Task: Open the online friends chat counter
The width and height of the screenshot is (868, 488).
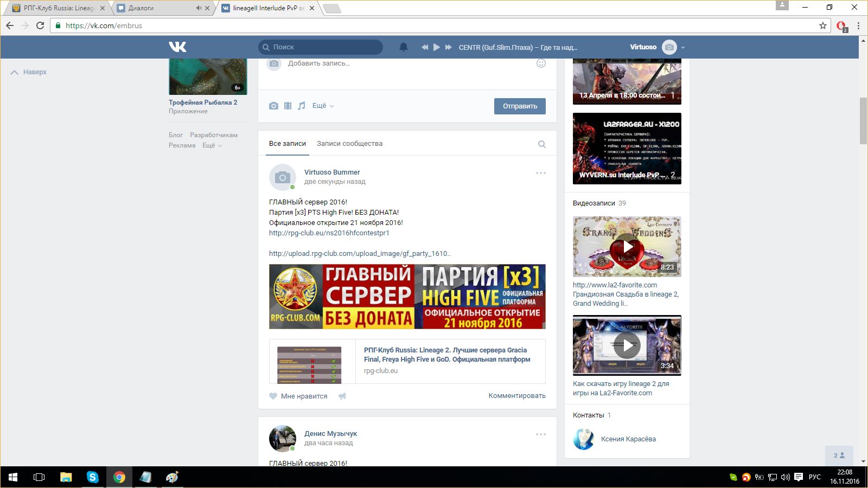Action: point(839,455)
